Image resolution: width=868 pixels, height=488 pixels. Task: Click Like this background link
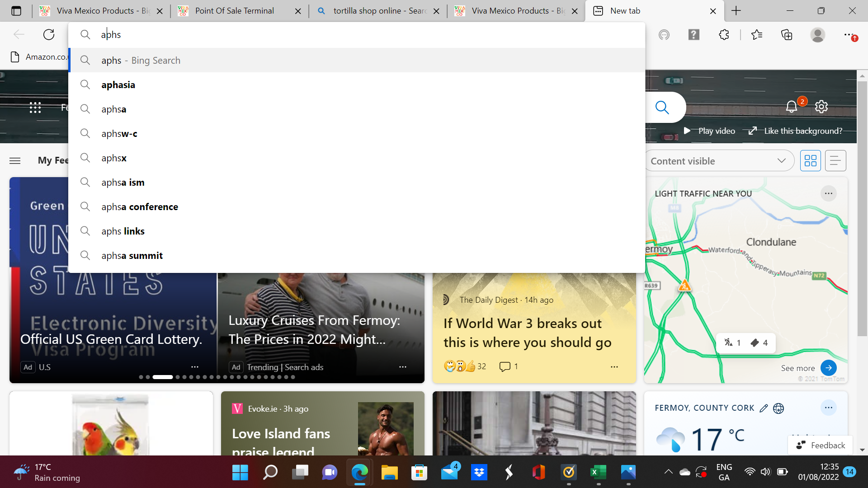click(796, 131)
